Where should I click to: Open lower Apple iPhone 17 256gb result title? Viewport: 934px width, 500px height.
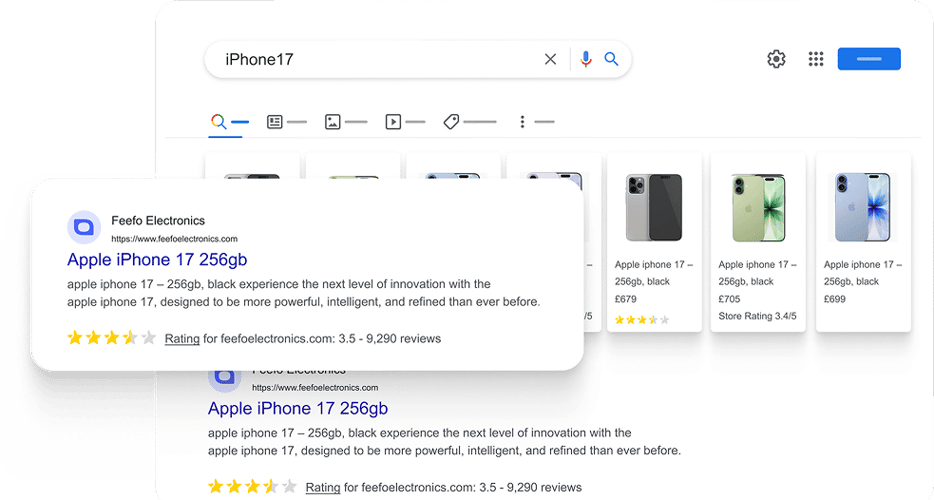click(x=298, y=409)
